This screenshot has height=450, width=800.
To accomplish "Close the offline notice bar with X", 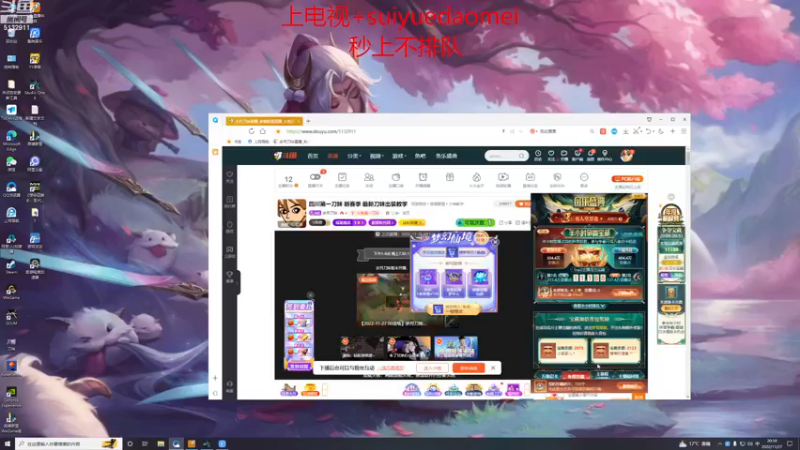I will 493,368.
